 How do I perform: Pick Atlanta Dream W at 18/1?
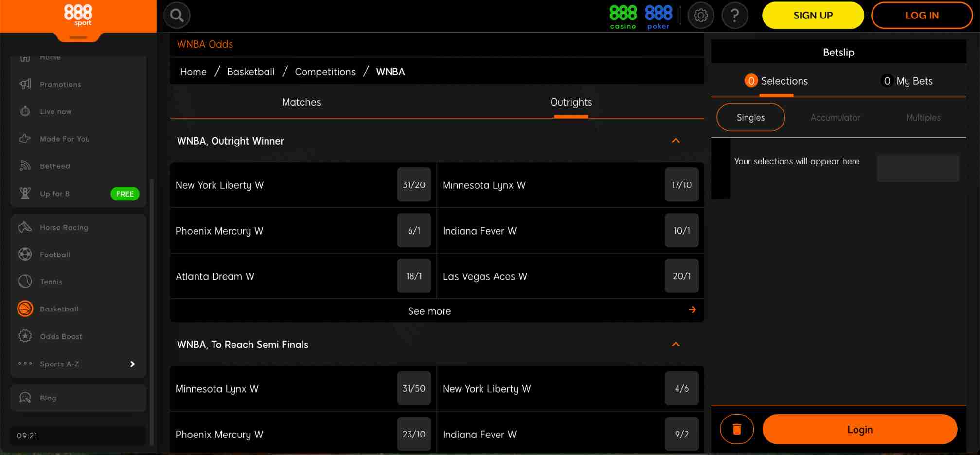tap(414, 276)
